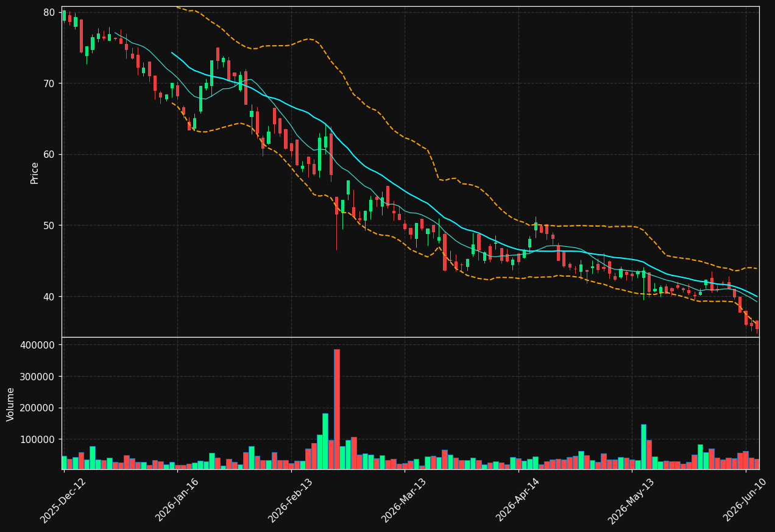Click the 2026-Apr-14 date label
This screenshot has width=775, height=532.
pyautogui.click(x=517, y=500)
